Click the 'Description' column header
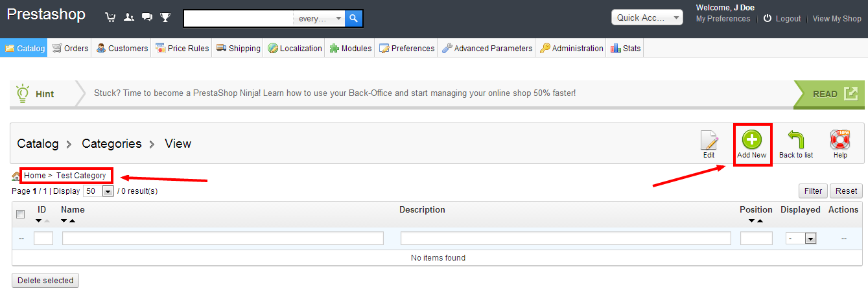The width and height of the screenshot is (868, 293). [x=422, y=209]
